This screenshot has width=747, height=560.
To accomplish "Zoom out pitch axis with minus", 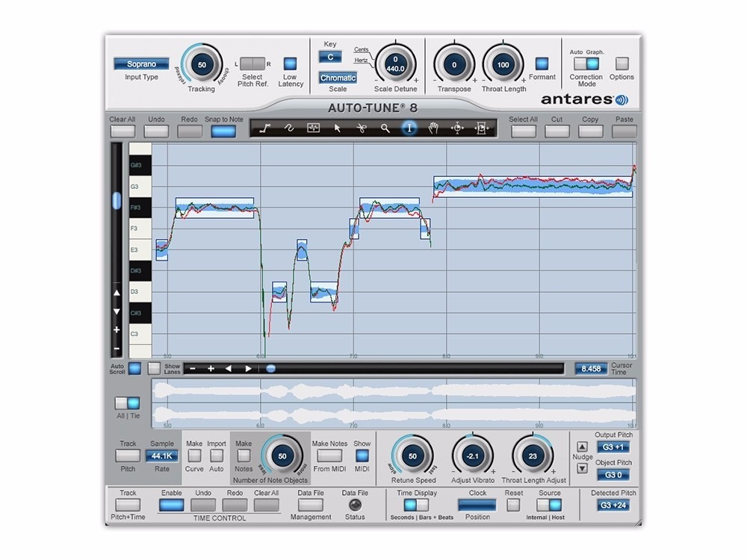I will pyautogui.click(x=117, y=348).
